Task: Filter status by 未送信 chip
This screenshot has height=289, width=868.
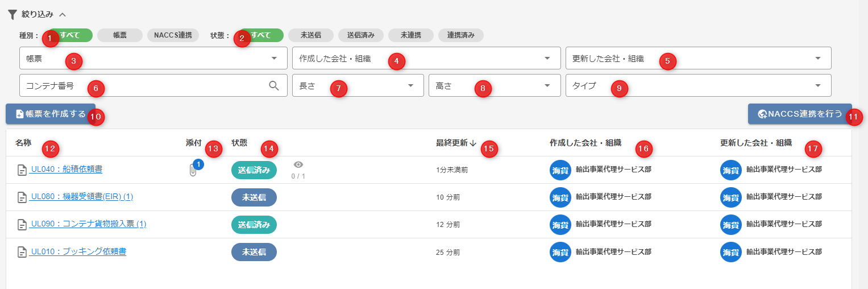Action: (311, 35)
